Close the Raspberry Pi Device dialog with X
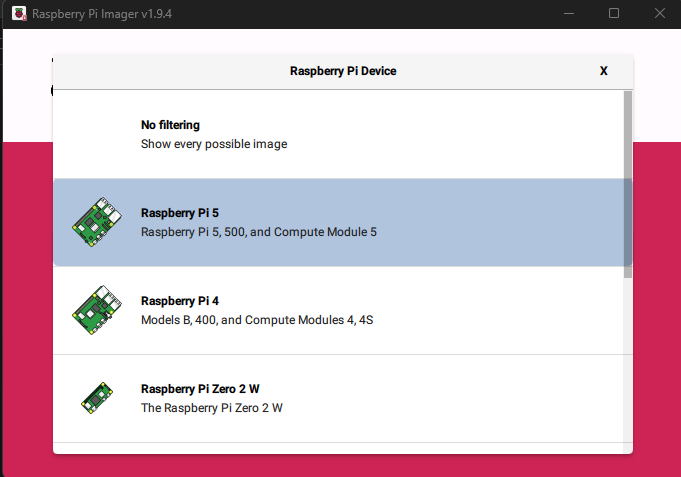 [x=603, y=71]
